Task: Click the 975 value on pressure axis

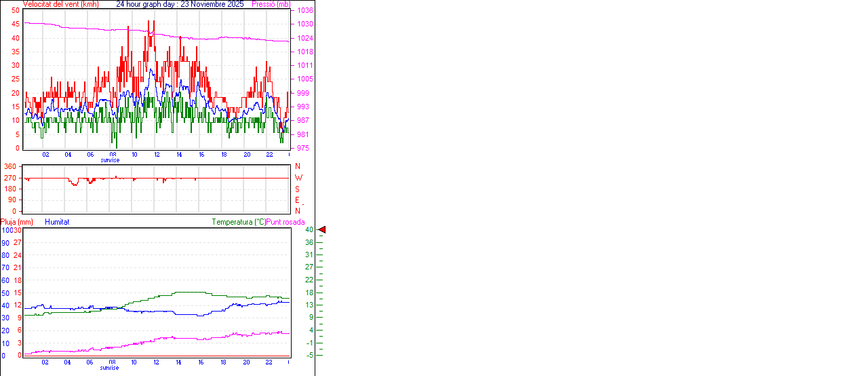Action: [x=302, y=148]
